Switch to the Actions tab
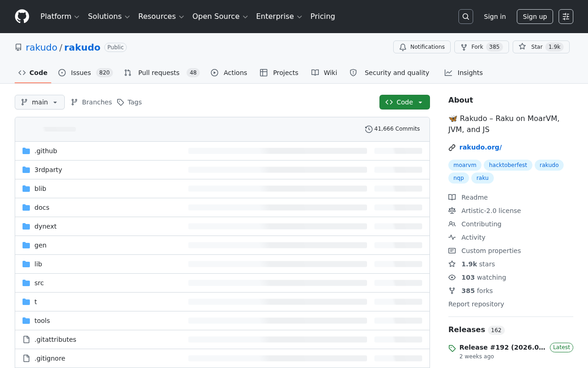Viewport: 588px width, 368px height. (229, 73)
